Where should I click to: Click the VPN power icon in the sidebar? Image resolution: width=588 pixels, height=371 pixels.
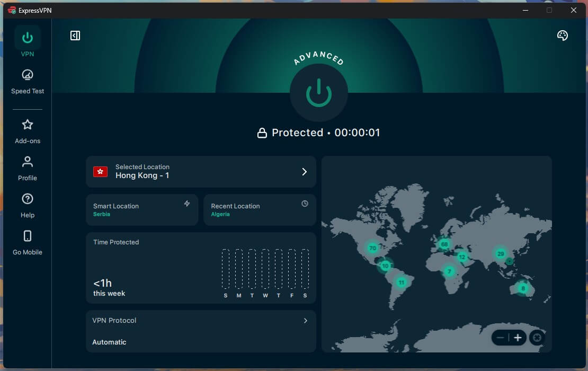coord(28,38)
